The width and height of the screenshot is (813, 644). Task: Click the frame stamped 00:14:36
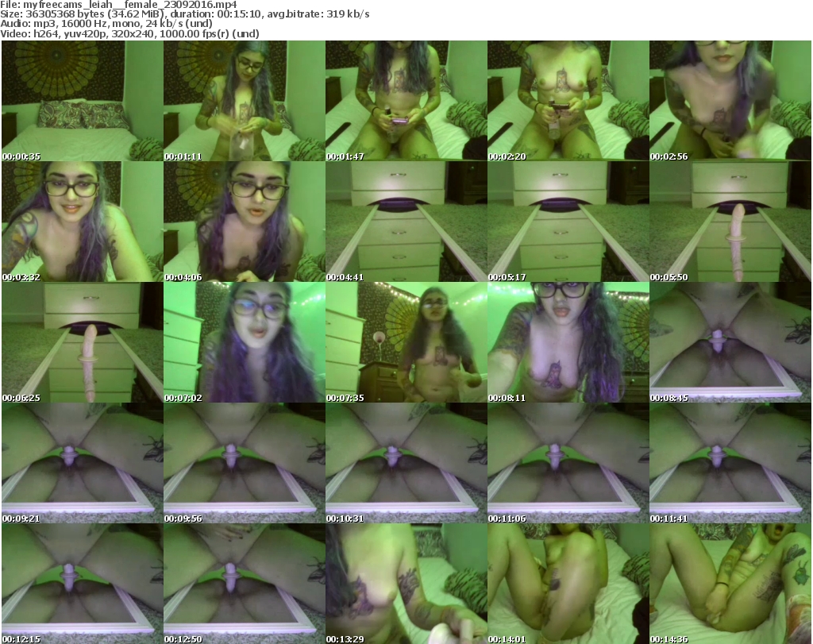[x=730, y=584]
